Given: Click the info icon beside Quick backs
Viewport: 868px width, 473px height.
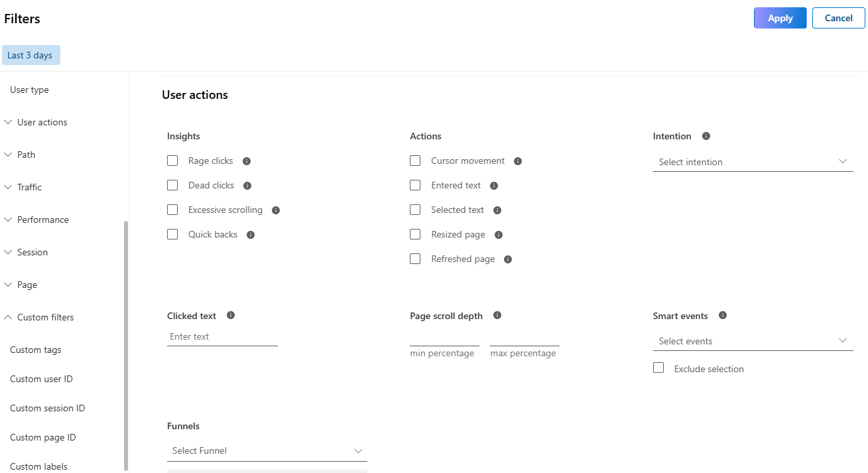Looking at the screenshot, I should coord(251,235).
